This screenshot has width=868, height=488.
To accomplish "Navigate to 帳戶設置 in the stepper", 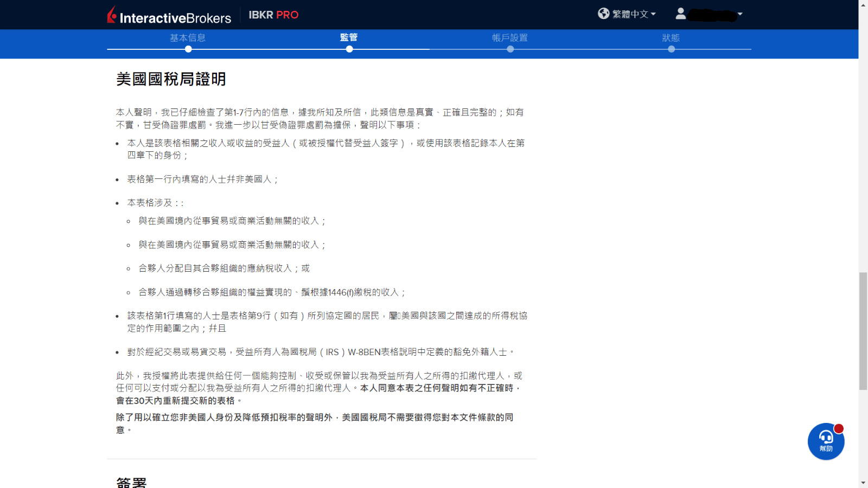I will tap(510, 37).
